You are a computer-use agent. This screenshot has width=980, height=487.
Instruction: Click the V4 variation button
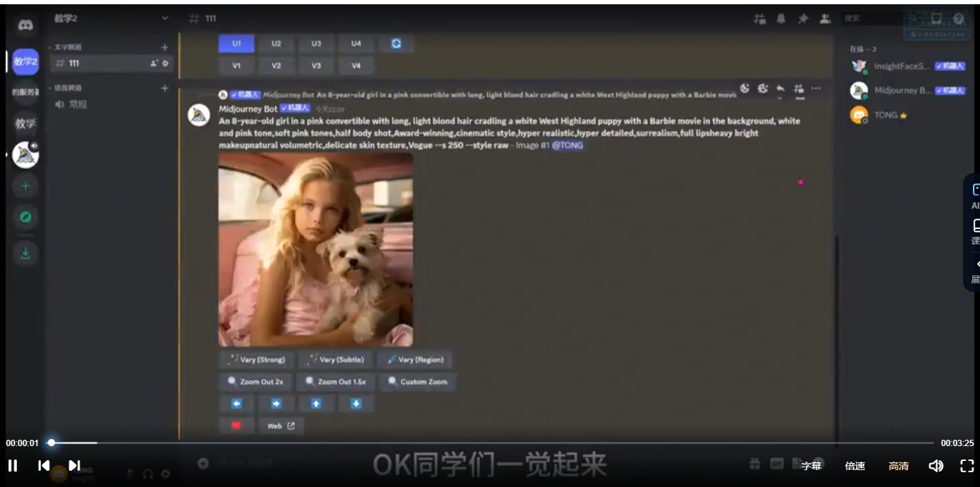(356, 66)
